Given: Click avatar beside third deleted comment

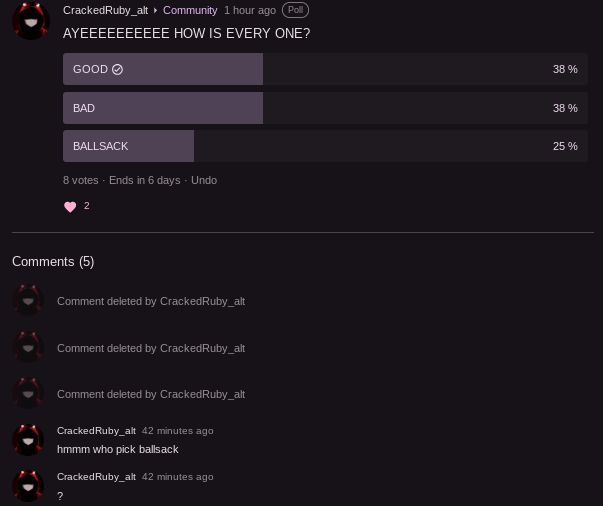Looking at the screenshot, I should coord(28,394).
